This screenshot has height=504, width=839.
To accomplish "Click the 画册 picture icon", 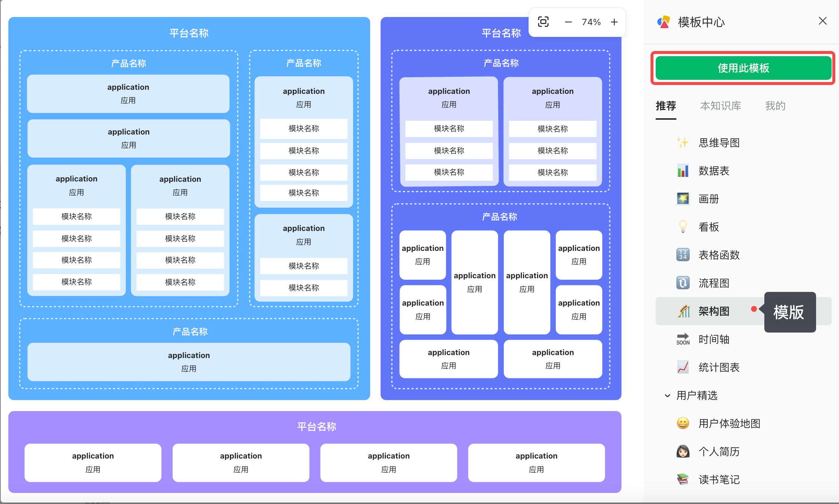I will (x=683, y=199).
